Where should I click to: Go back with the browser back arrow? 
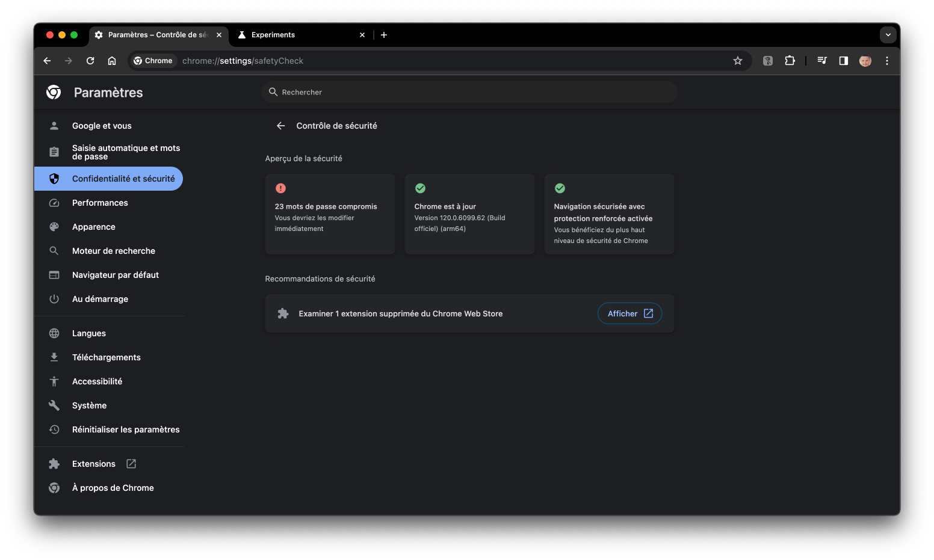47,61
